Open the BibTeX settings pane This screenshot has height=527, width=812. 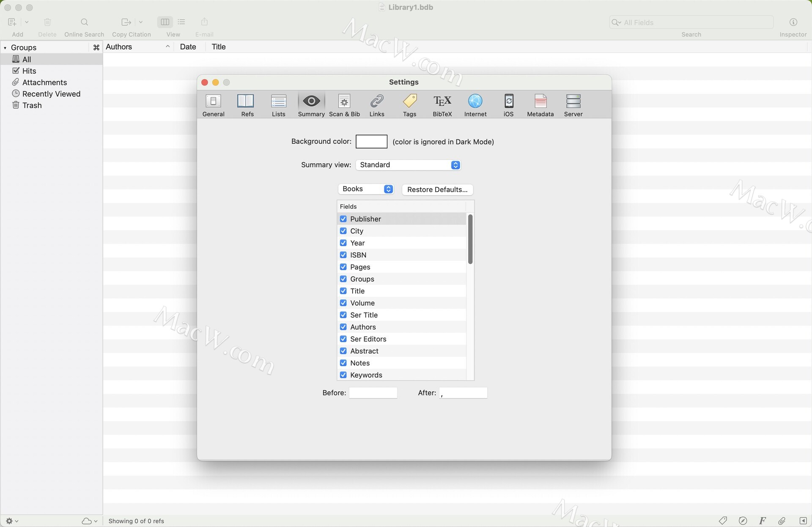pos(442,105)
